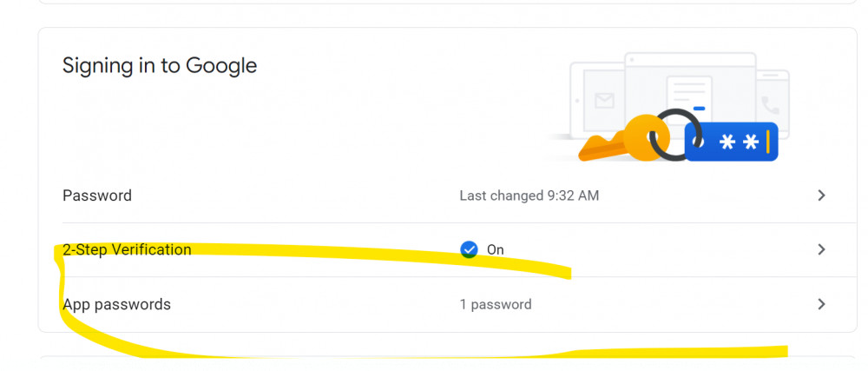Open the Password row chevron arrow

click(821, 195)
